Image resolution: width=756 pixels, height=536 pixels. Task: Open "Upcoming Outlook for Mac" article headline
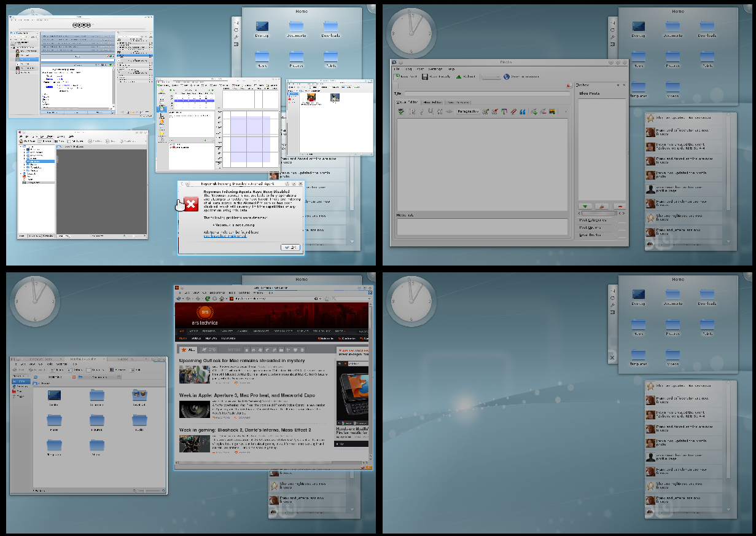[x=242, y=360]
